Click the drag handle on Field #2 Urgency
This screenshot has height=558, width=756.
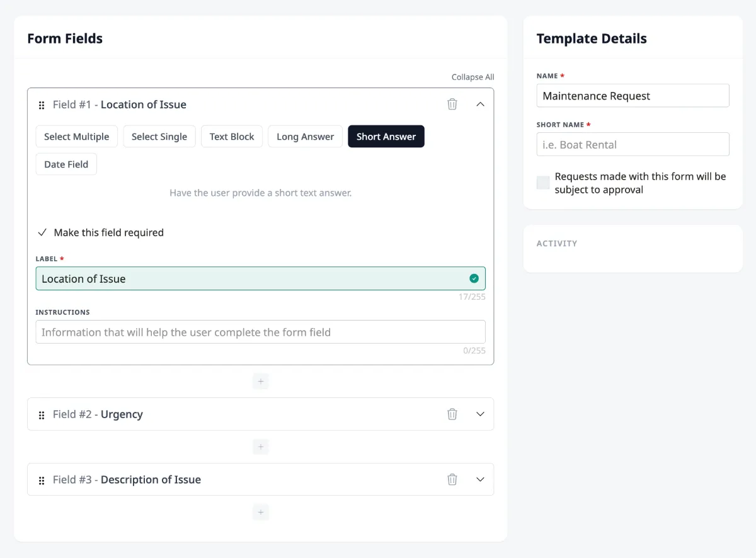(x=42, y=414)
